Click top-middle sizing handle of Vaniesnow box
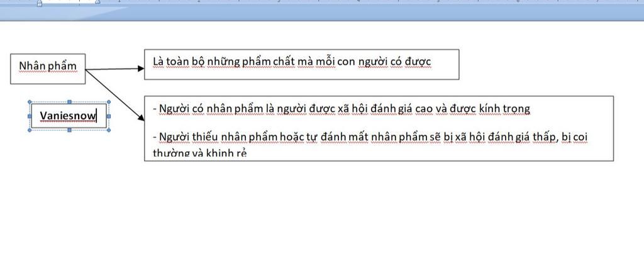 tap(69, 102)
